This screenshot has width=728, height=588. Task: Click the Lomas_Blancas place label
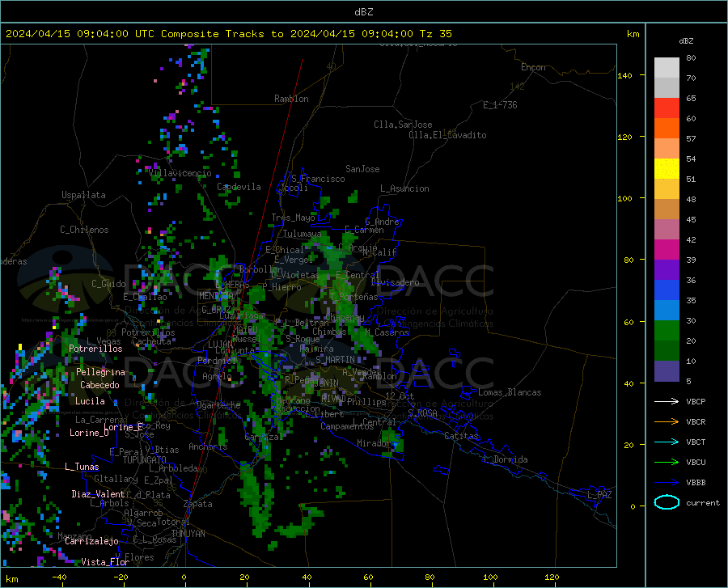point(510,392)
